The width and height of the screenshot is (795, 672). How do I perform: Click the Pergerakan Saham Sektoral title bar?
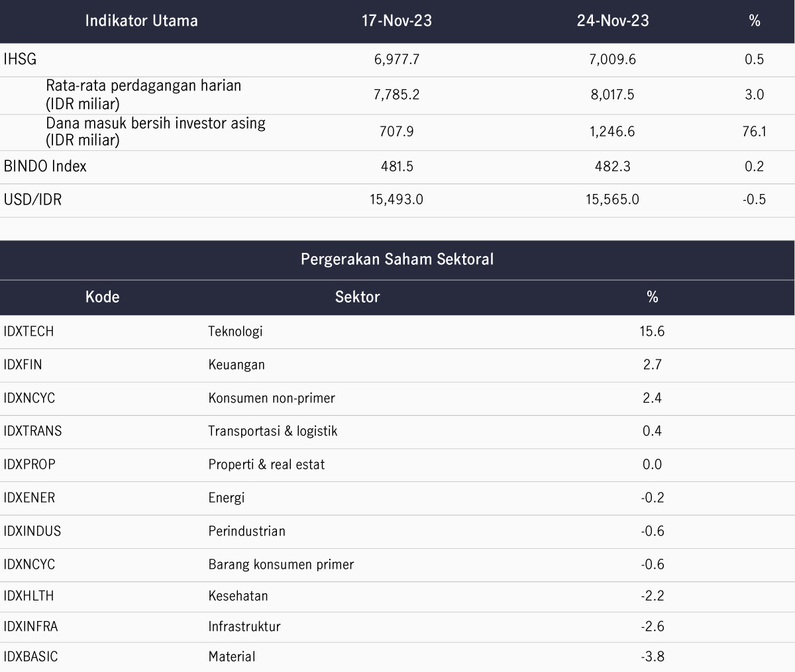pos(397,259)
